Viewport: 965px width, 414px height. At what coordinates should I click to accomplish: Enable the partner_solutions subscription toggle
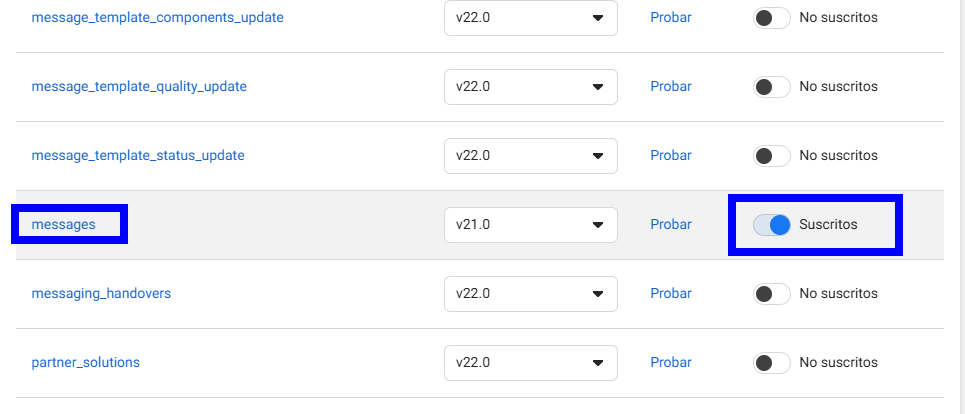[771, 363]
